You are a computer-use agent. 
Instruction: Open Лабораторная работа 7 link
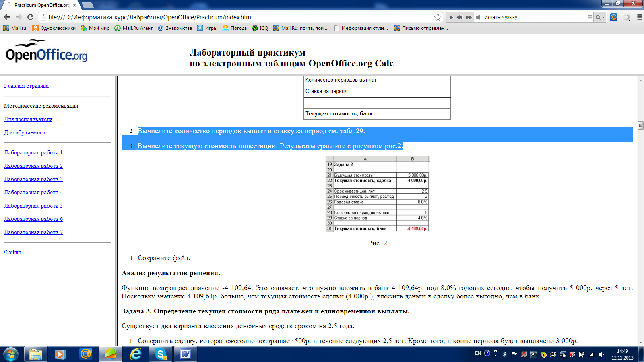click(x=33, y=232)
